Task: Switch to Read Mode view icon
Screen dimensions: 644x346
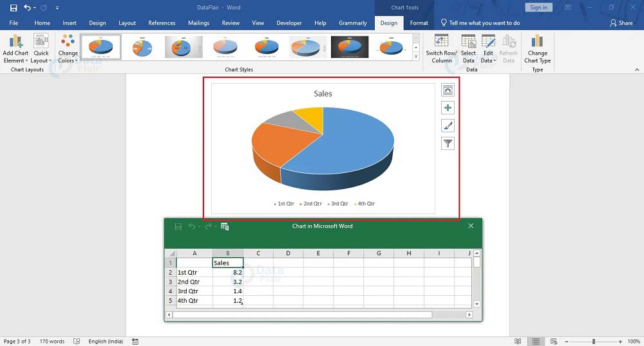Action: 518,341
